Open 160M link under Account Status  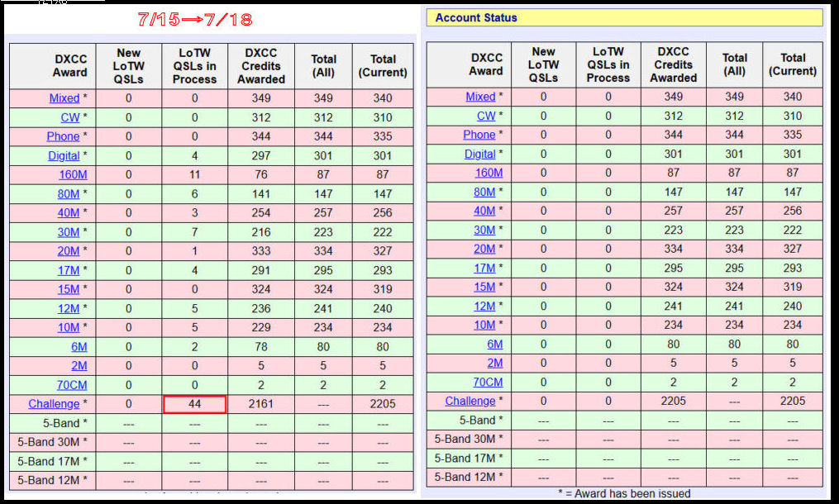[489, 173]
